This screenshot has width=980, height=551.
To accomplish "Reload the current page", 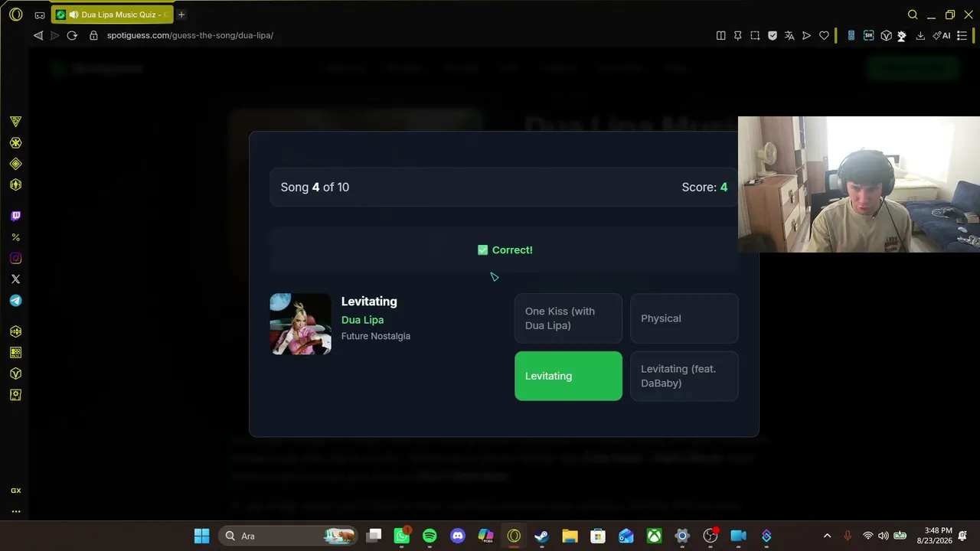I will (x=72, y=35).
